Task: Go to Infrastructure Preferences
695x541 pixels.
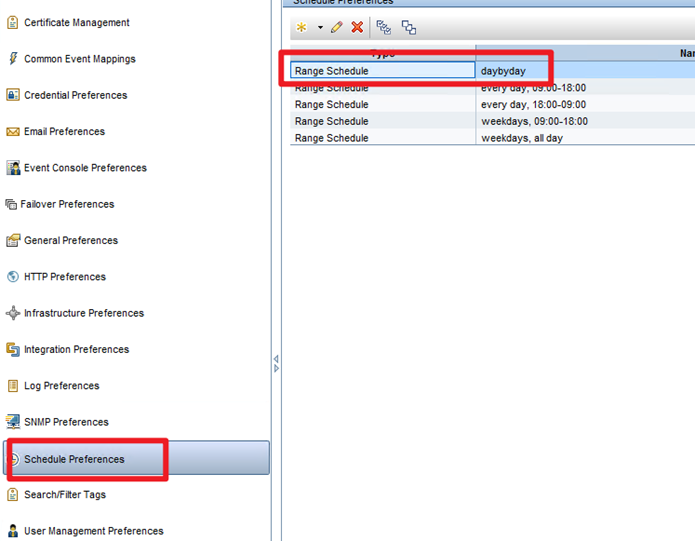Action: point(83,313)
